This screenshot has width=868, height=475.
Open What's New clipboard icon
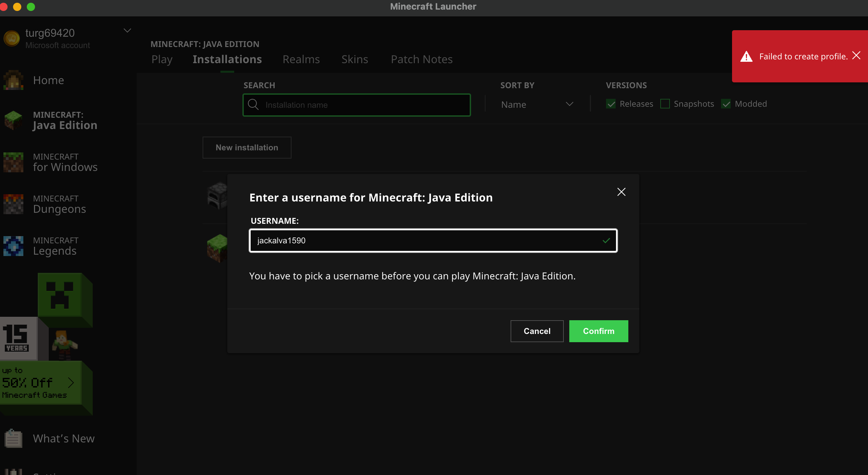tap(13, 439)
